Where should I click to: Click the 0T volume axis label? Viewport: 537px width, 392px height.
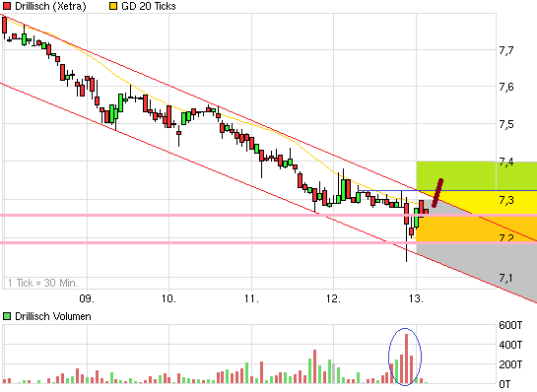(504, 384)
